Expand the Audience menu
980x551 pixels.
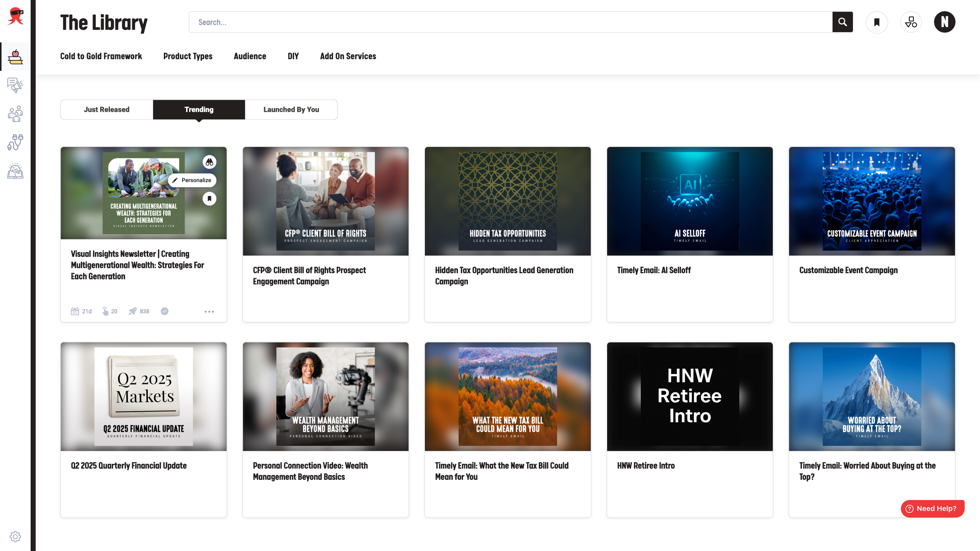[x=250, y=56]
